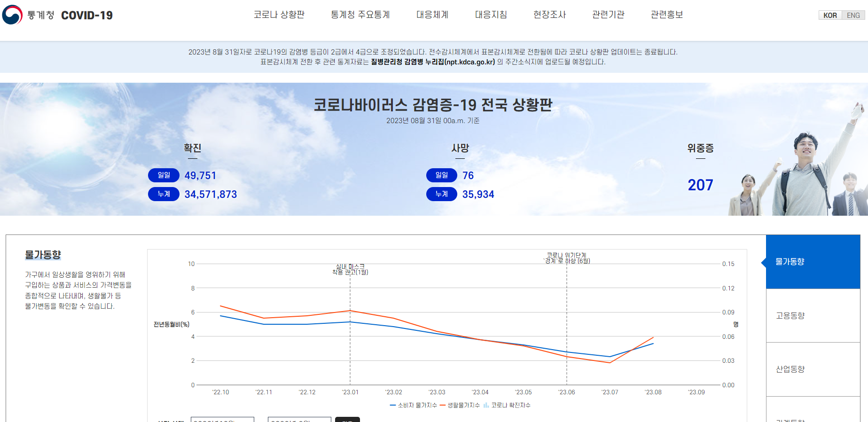Open the 통계청 주요통계 menu
Screen dimensions: 868x422
coord(360,15)
